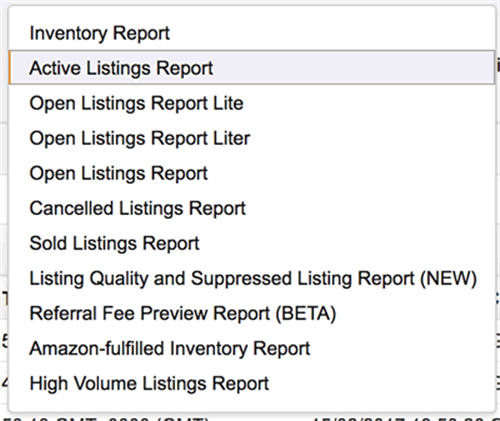The width and height of the screenshot is (500, 421).
Task: Select Referral Fee Preview Report (BETA)
Action: [252, 313]
